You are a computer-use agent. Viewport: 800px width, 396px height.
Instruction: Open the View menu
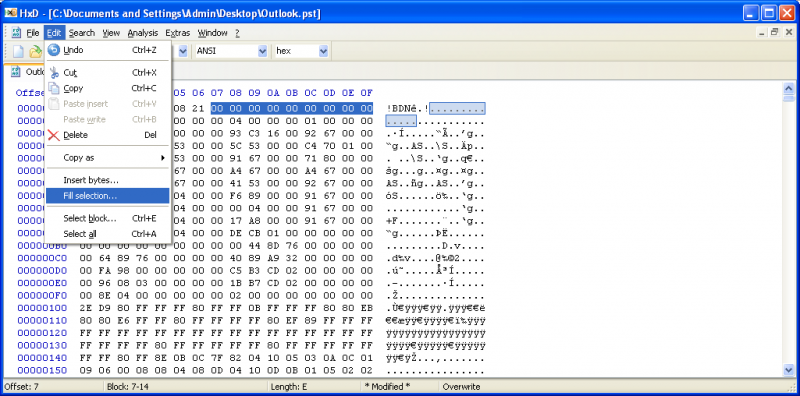pyautogui.click(x=111, y=33)
